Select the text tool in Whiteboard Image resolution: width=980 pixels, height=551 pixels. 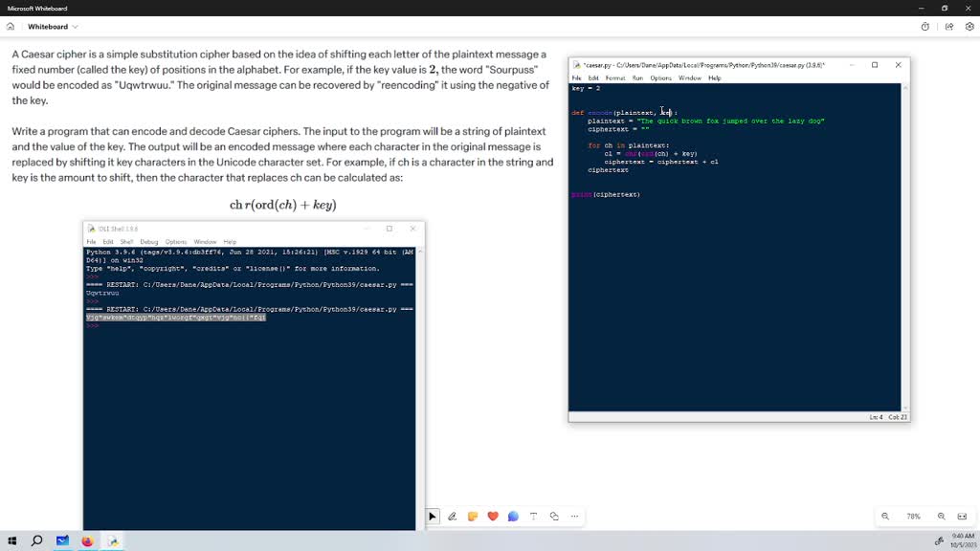[x=534, y=517]
